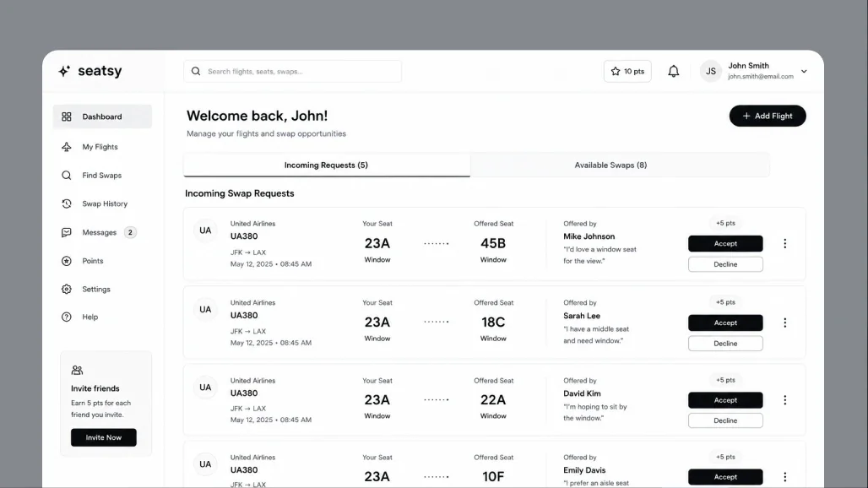
Task: Accept Sarah Lee's swap request
Action: pos(725,323)
